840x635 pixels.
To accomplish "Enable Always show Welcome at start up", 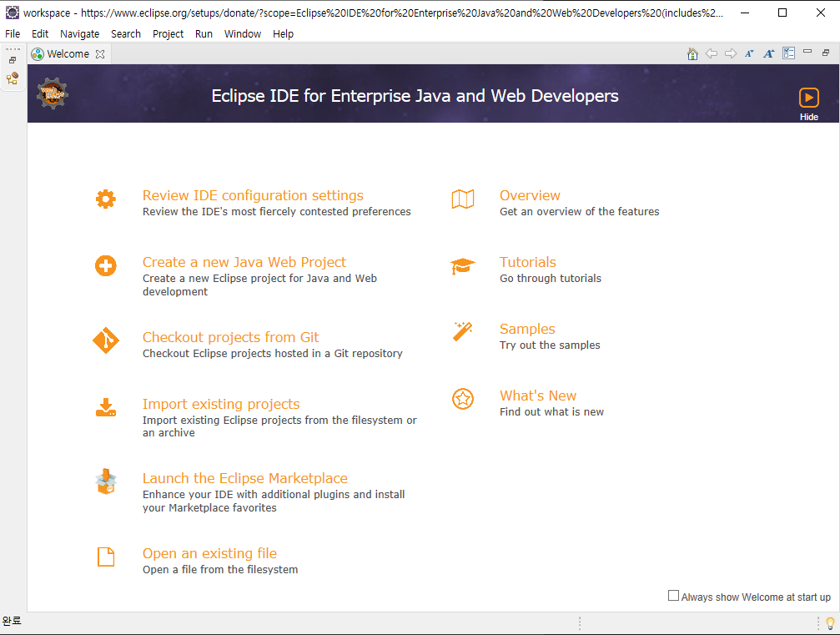I will point(673,595).
